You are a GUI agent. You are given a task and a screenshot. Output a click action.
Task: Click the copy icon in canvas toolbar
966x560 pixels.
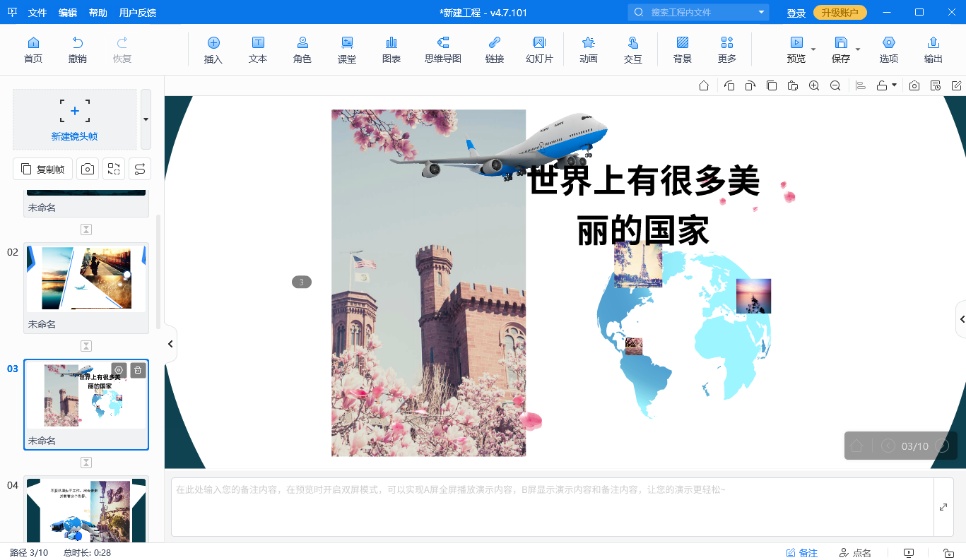coord(772,85)
